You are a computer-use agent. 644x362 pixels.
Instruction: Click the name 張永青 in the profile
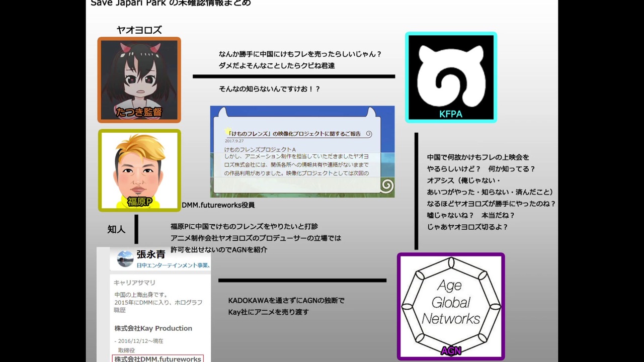click(x=151, y=254)
